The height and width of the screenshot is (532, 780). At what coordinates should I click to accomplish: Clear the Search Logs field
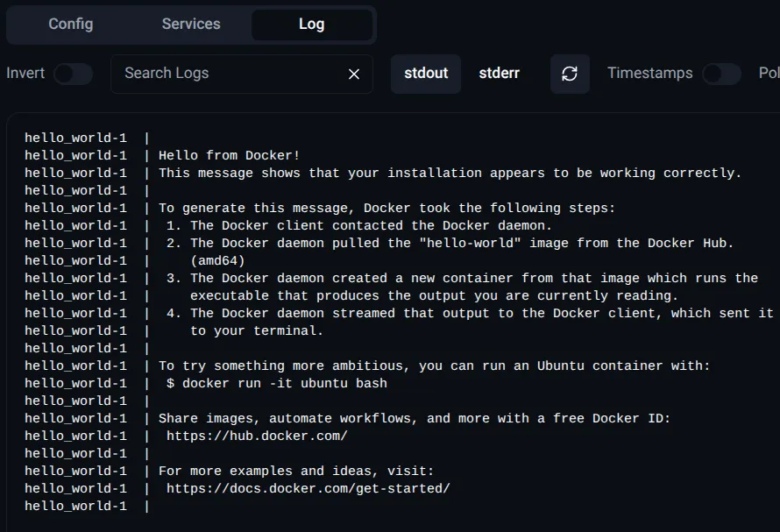coord(354,74)
